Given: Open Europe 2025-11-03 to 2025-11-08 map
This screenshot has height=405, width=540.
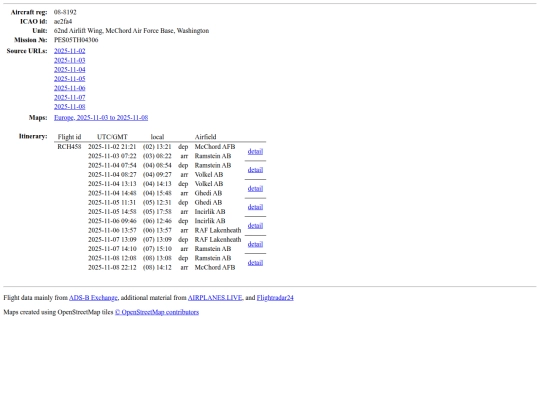Looking at the screenshot, I should [101, 118].
